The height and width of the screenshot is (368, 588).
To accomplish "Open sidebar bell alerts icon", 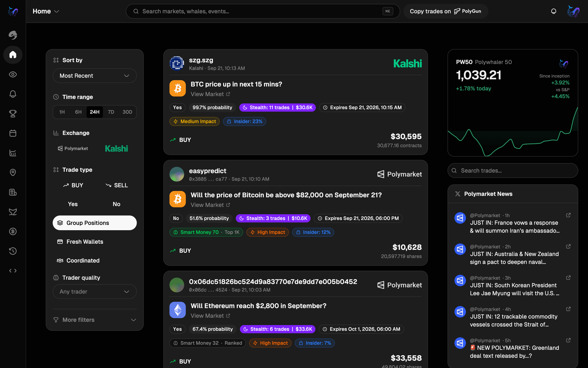I will pyautogui.click(x=13, y=94).
